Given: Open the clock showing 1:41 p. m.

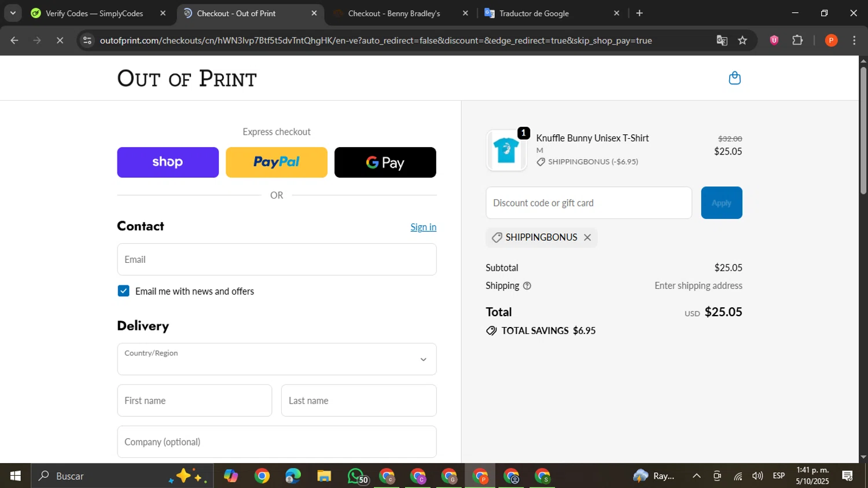Looking at the screenshot, I should click(812, 476).
